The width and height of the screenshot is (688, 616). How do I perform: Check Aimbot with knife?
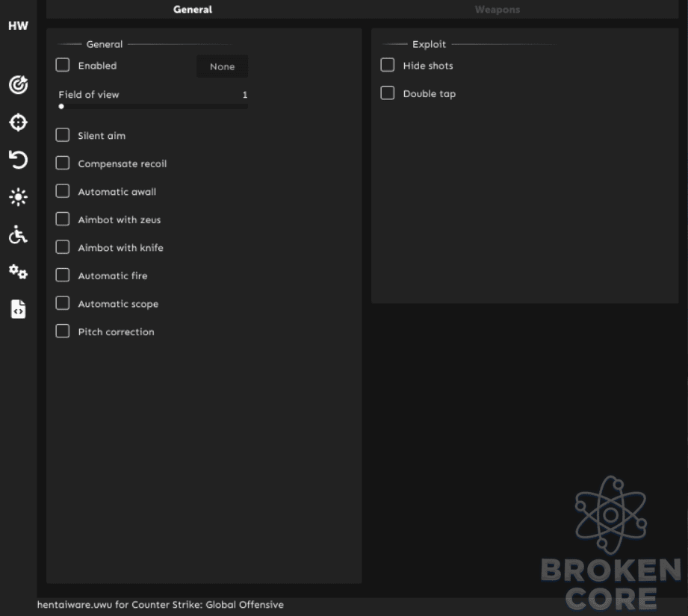coord(63,247)
